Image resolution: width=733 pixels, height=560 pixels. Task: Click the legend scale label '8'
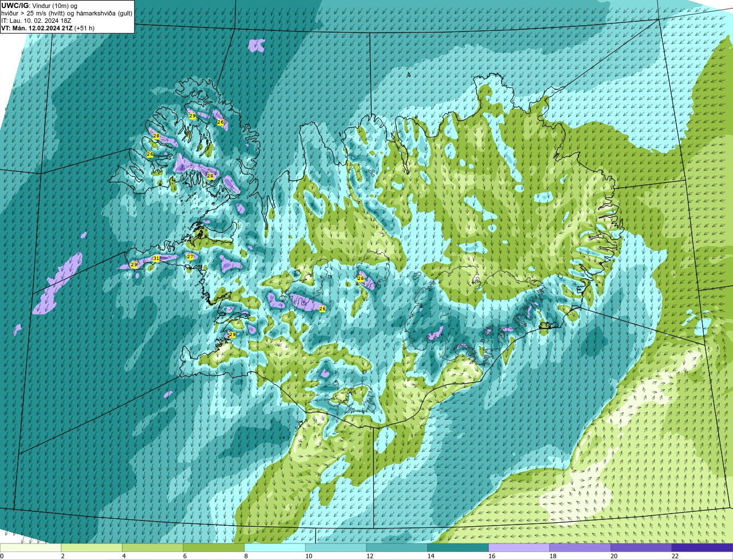click(246, 556)
